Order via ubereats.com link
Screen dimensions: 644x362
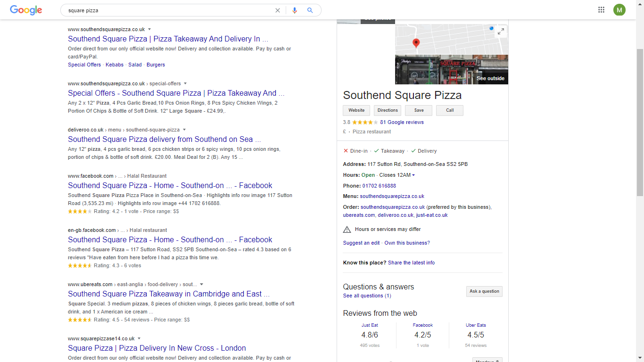click(359, 215)
